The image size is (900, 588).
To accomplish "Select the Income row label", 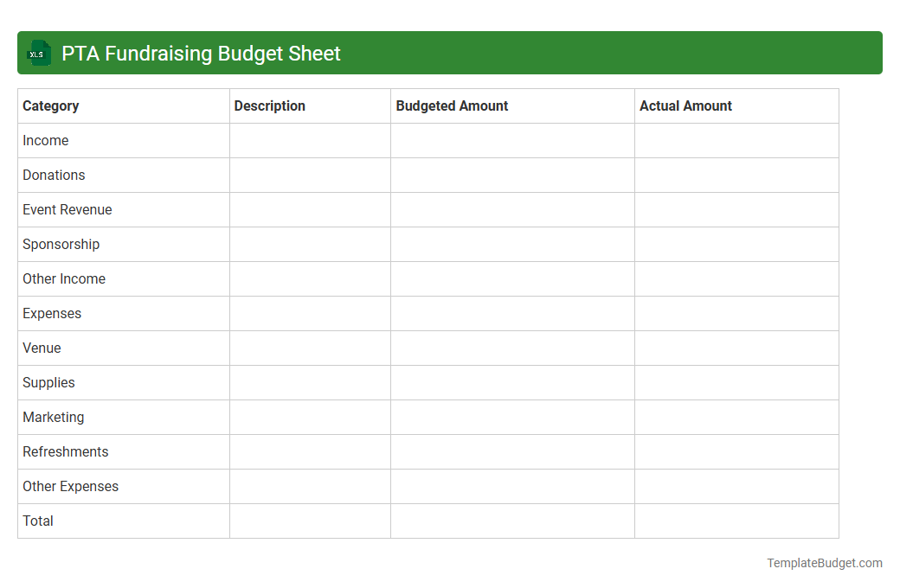I will [x=46, y=140].
